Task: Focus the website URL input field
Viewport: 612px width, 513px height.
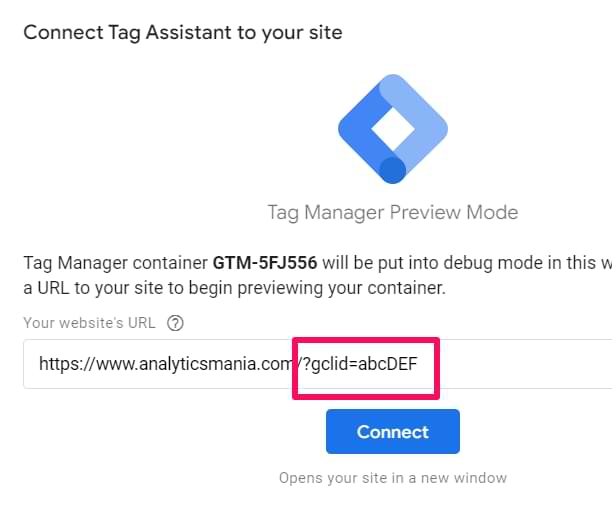Action: [x=317, y=364]
